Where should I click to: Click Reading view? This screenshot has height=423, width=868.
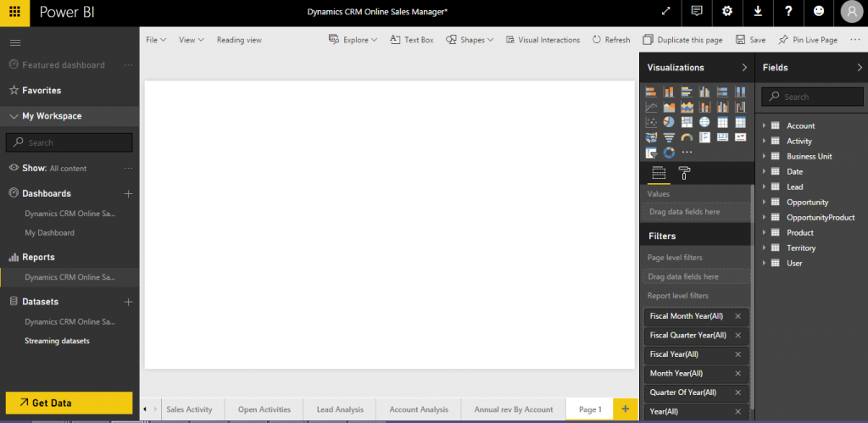tap(239, 40)
